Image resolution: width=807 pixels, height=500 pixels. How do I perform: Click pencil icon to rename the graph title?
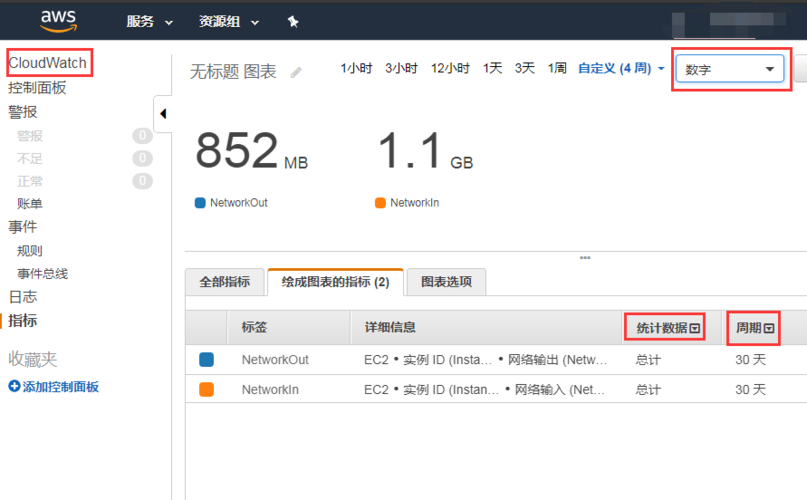pos(296,72)
